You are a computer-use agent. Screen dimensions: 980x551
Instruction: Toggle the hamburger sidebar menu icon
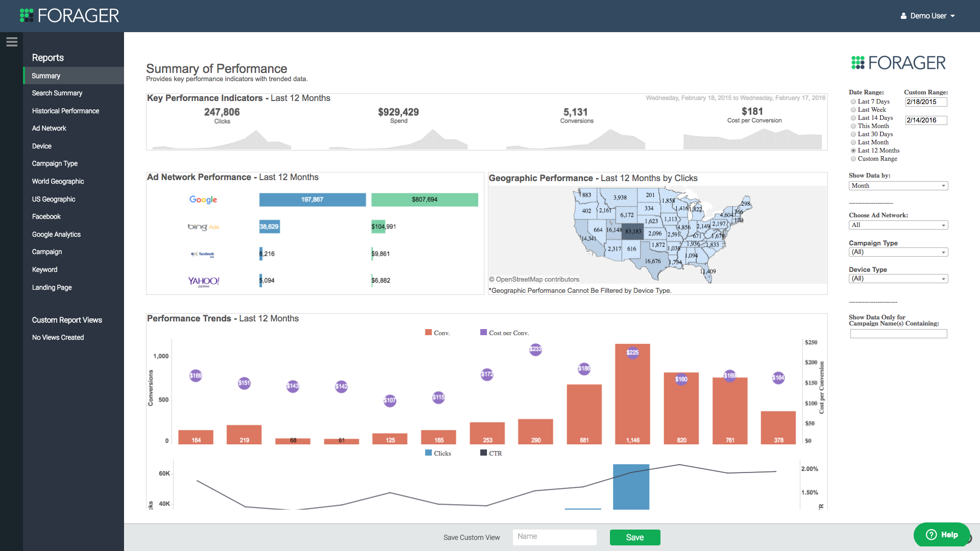pyautogui.click(x=12, y=42)
